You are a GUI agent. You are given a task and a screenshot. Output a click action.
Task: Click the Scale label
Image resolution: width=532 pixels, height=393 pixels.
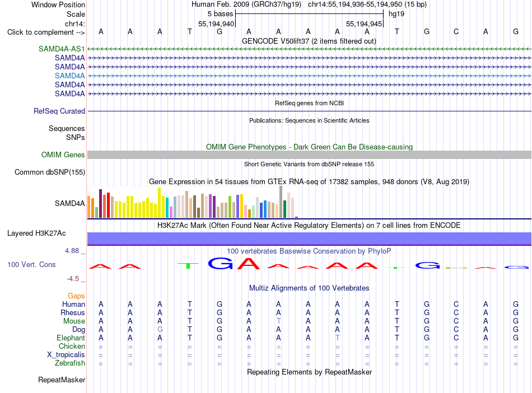pyautogui.click(x=76, y=14)
